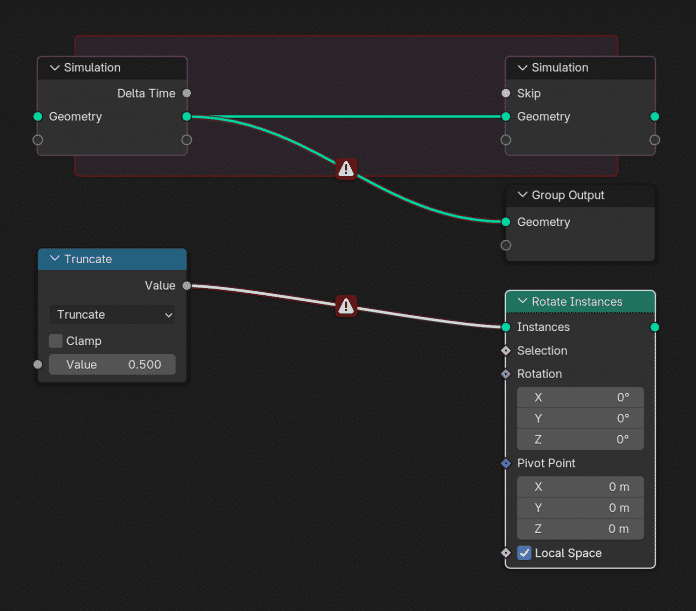Click the Value 0.500 slider field

pos(112,365)
